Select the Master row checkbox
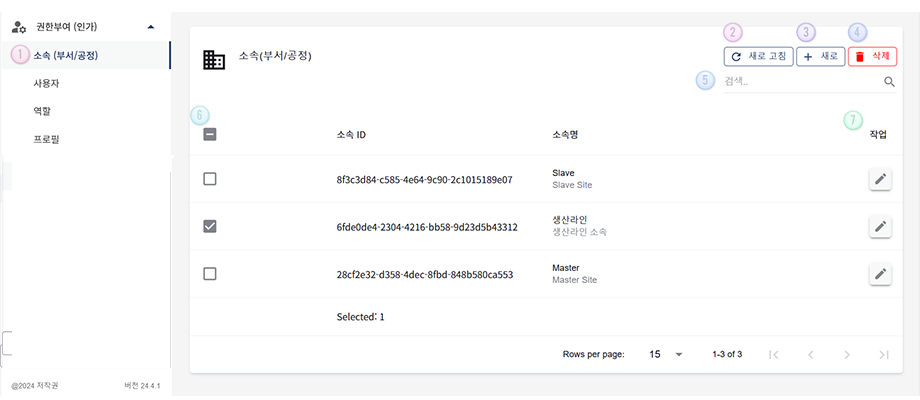 click(x=210, y=274)
